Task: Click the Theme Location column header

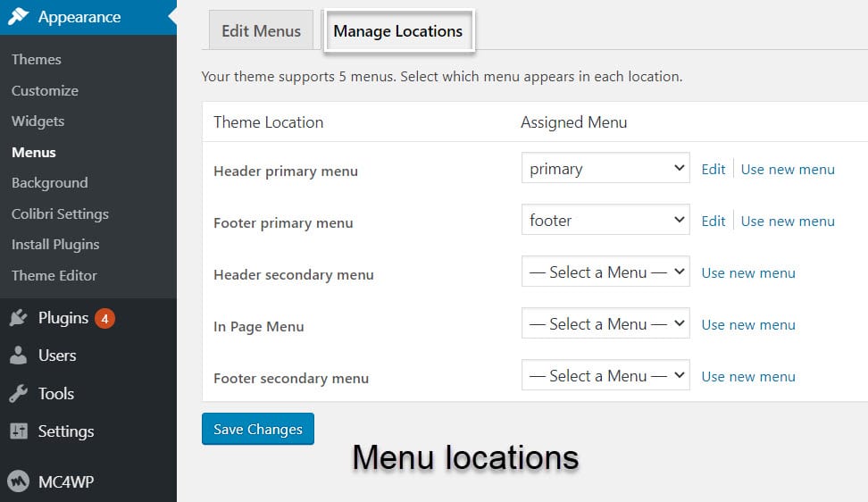Action: click(269, 122)
